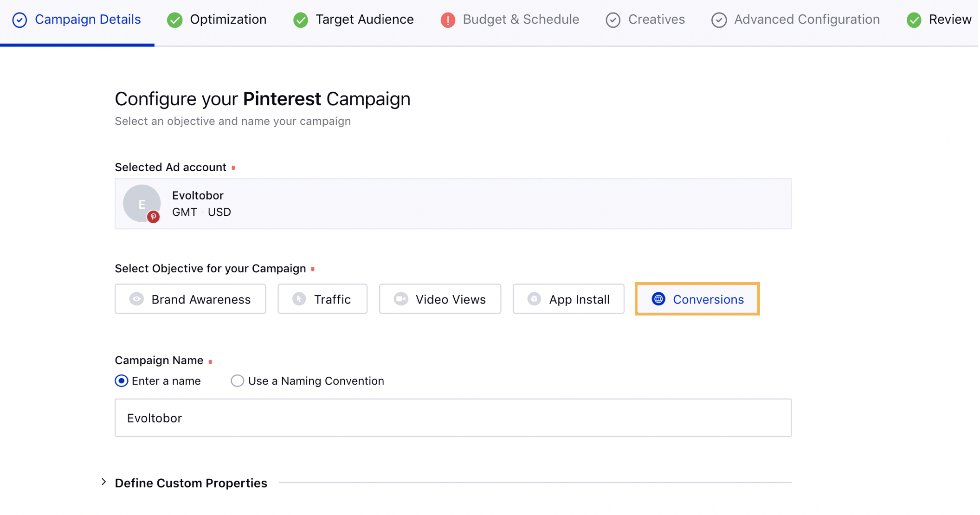Click the 'Define Custom Properties' heading
This screenshot has height=515, width=980.
click(x=191, y=483)
